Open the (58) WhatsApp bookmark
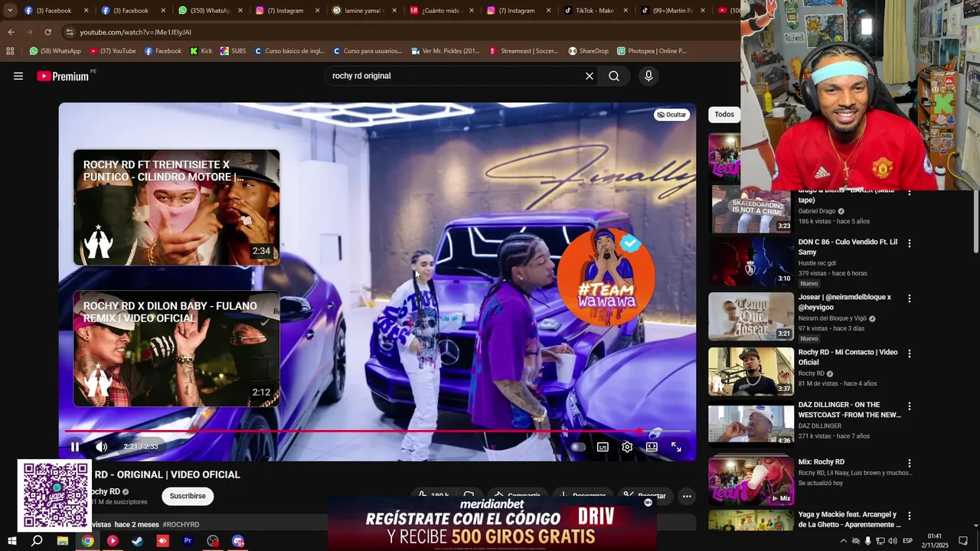This screenshot has width=980, height=551. [x=55, y=51]
